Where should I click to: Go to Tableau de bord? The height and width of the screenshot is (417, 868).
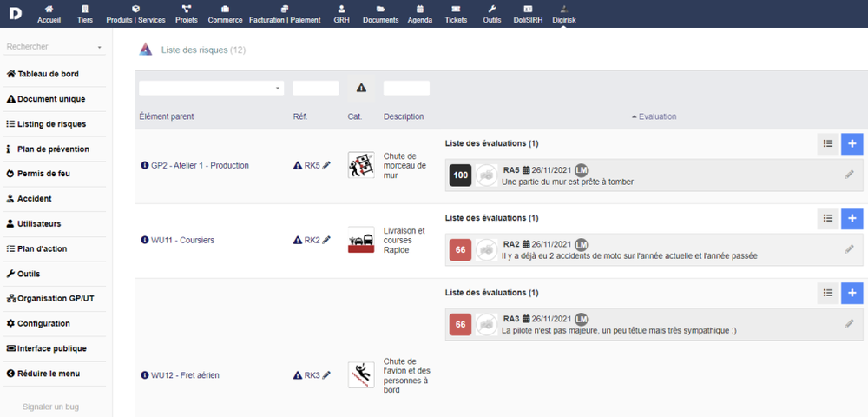pos(43,74)
